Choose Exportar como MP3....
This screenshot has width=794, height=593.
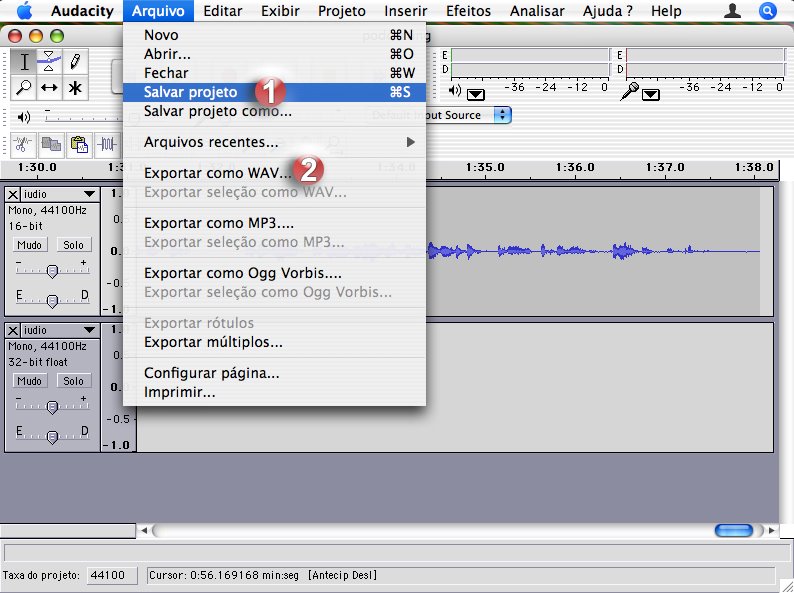[x=274, y=223]
